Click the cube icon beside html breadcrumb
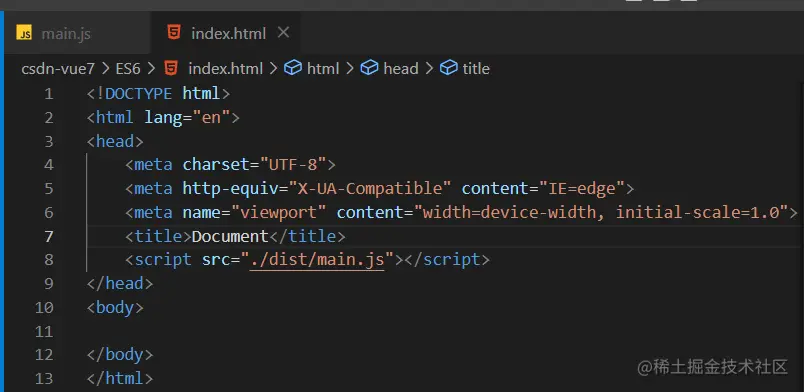 pos(293,68)
